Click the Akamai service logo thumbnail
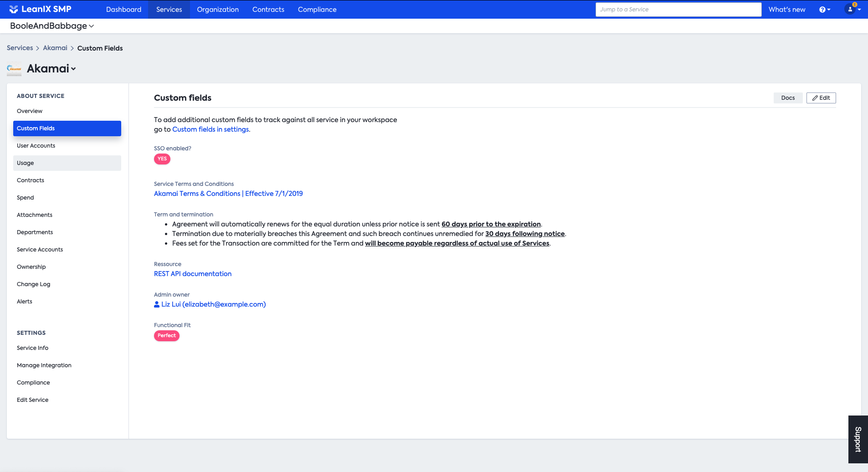 click(x=14, y=69)
